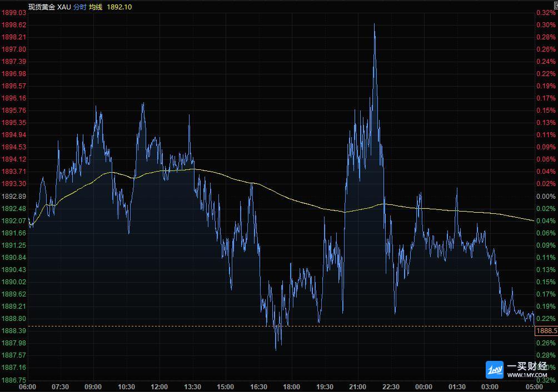Click the 1899.03 price axis label
The height and width of the screenshot is (392, 558).
coord(14,12)
